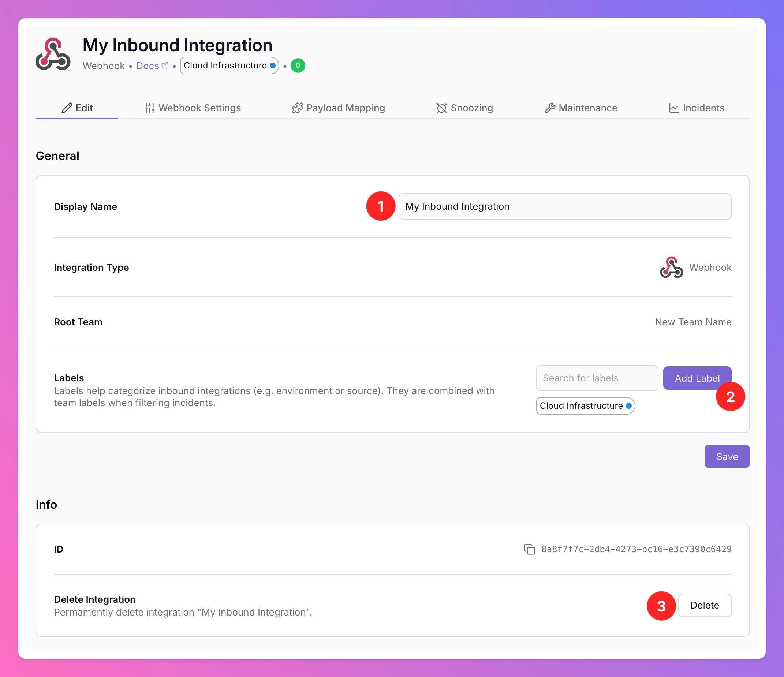The image size is (784, 677).
Task: Click the Save button
Action: (x=727, y=456)
